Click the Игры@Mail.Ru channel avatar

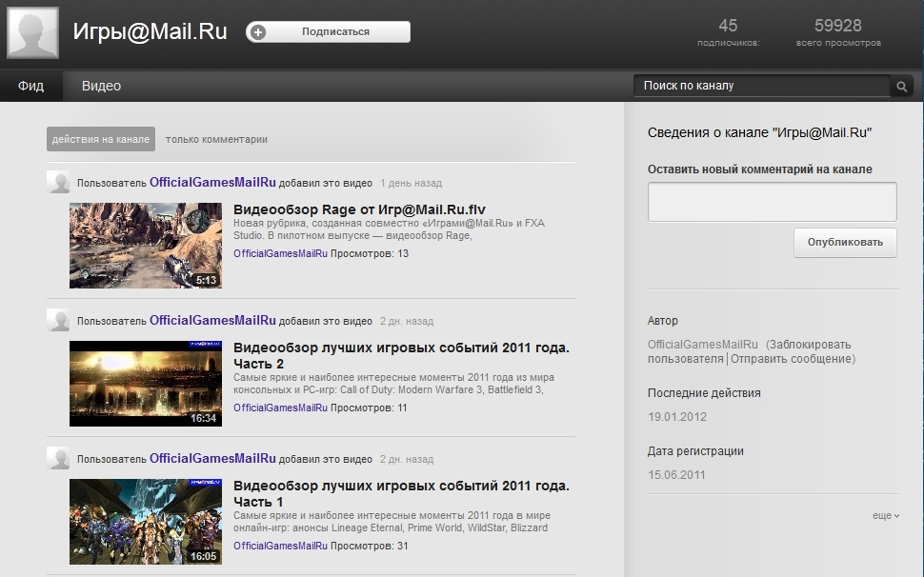click(33, 32)
